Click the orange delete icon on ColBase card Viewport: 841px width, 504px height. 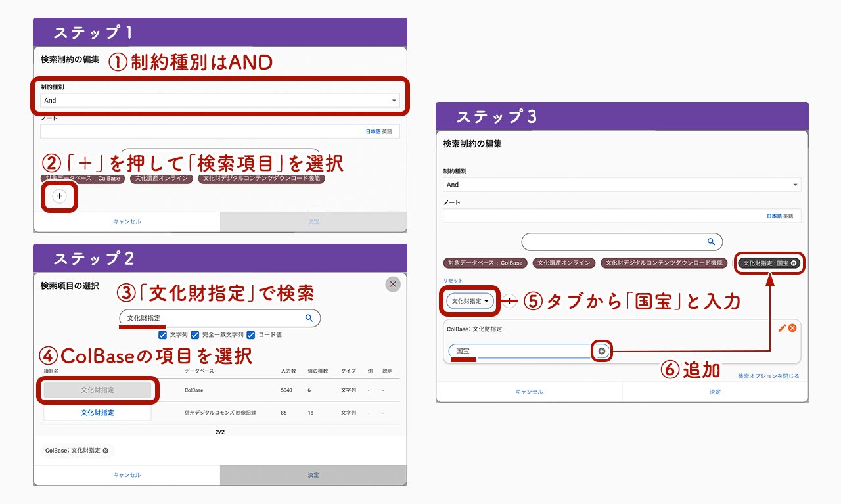click(x=792, y=328)
